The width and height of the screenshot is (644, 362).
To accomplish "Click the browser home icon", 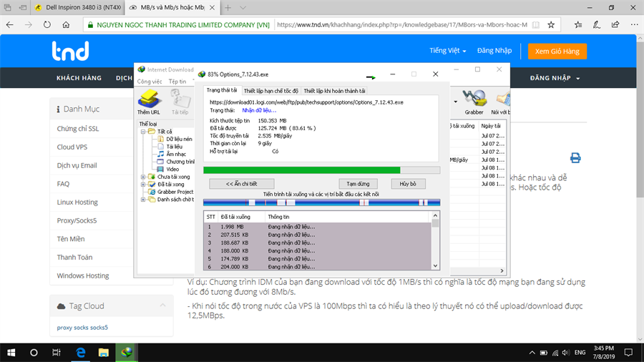I will click(66, 24).
